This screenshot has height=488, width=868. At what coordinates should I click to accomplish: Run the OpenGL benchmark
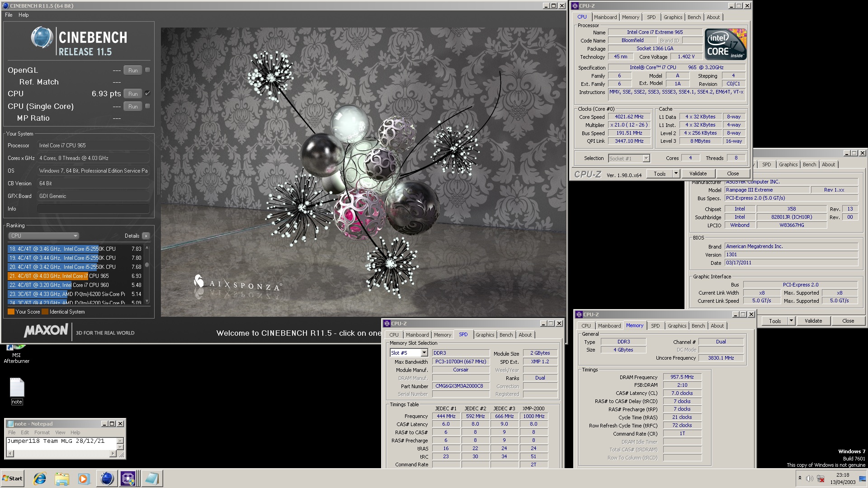click(133, 70)
